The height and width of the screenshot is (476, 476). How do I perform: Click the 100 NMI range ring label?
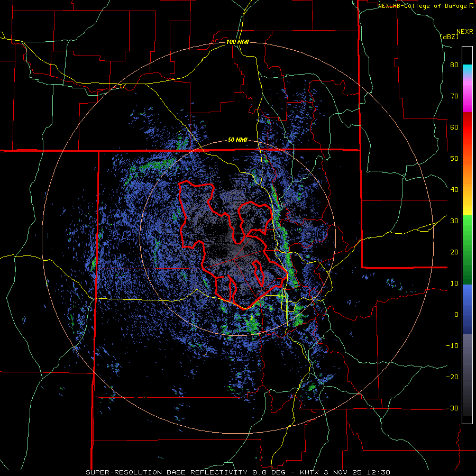pos(237,42)
